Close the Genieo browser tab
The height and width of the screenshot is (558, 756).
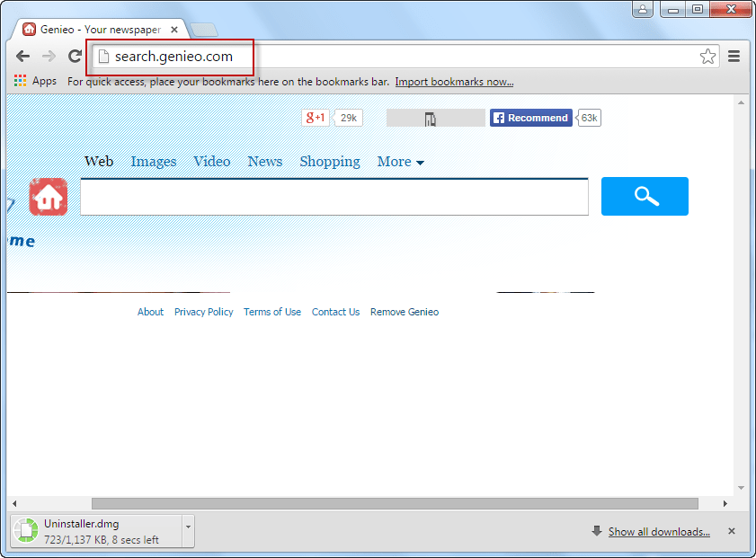[174, 30]
